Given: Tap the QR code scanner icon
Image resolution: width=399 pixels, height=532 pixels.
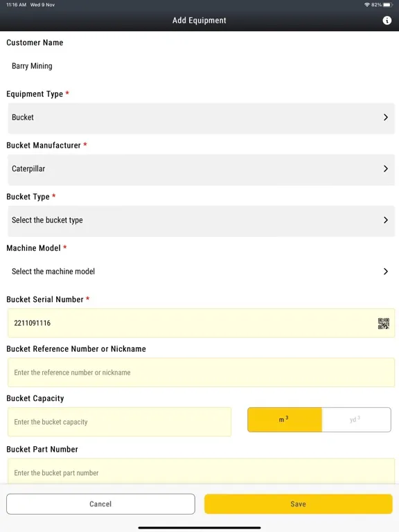Looking at the screenshot, I should point(383,323).
